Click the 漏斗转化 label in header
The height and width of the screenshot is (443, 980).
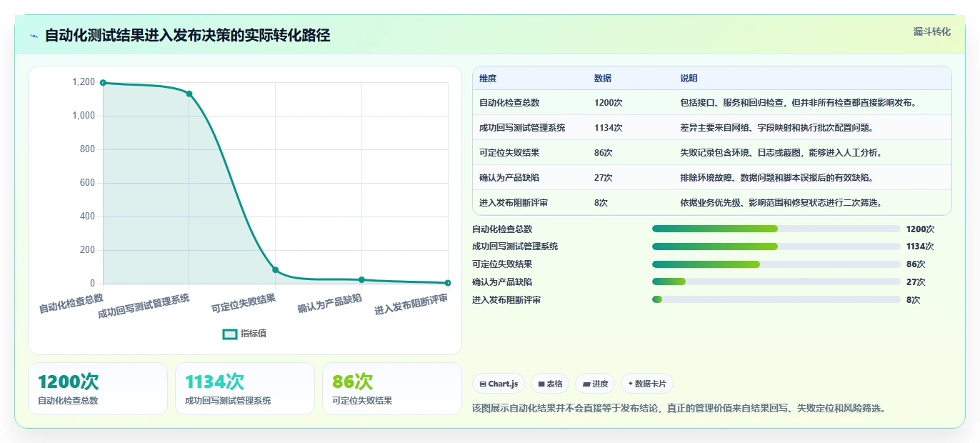932,31
